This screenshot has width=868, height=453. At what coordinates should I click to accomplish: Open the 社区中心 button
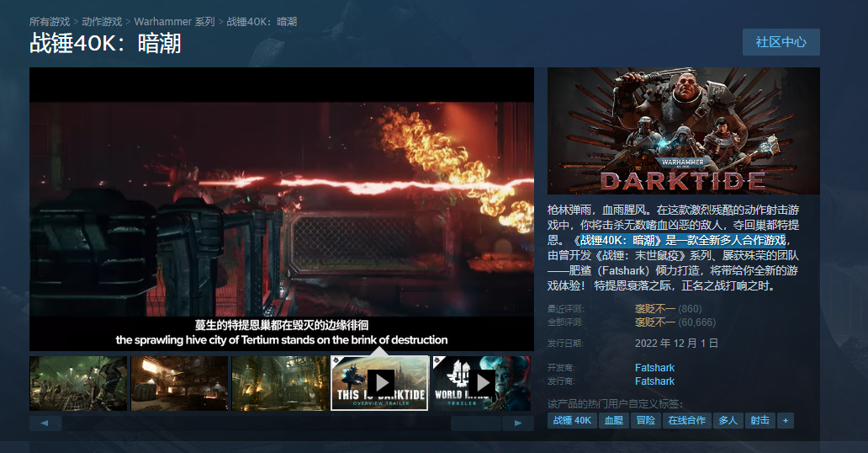coord(781,42)
